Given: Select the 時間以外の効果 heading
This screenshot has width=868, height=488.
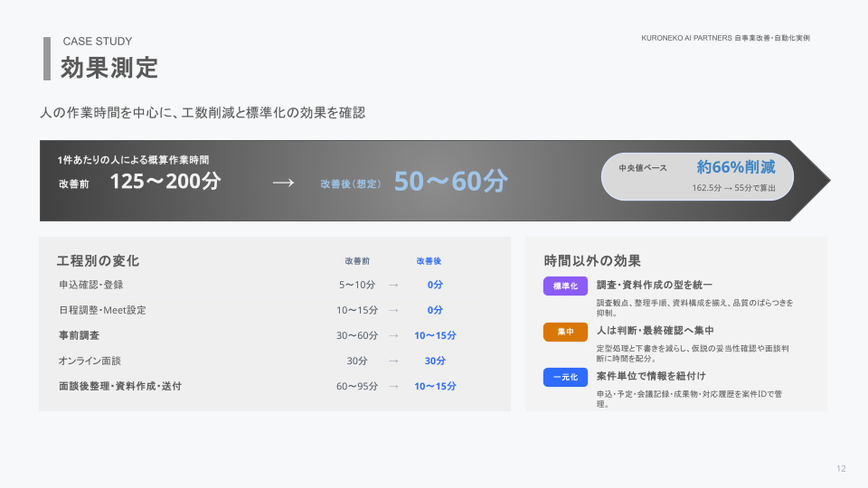Looking at the screenshot, I should pos(591,260).
